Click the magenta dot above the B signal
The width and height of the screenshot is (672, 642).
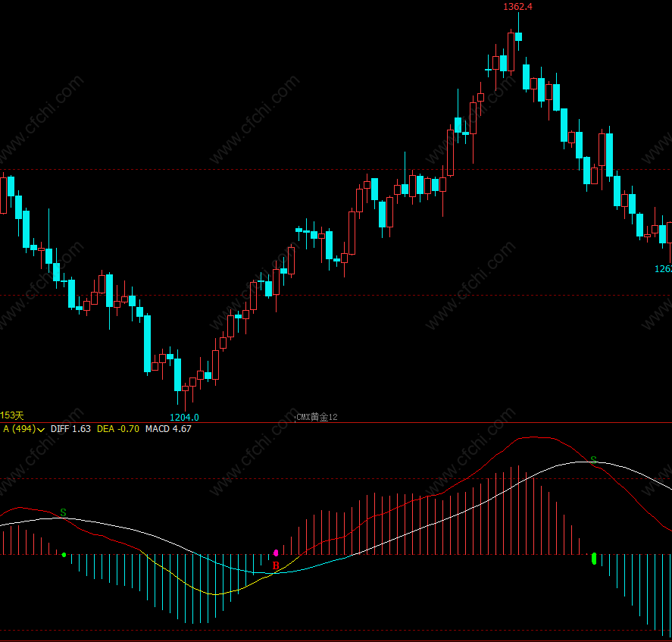[276, 553]
